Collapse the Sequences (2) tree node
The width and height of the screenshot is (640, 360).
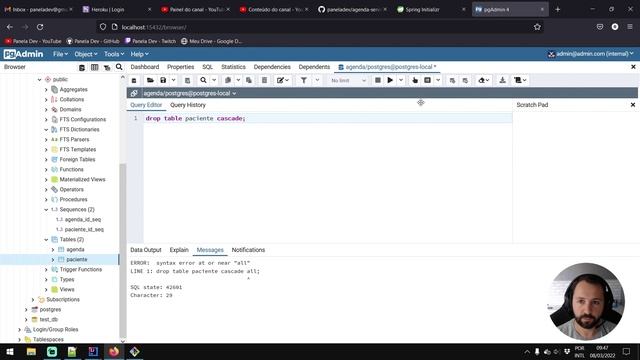(46, 209)
